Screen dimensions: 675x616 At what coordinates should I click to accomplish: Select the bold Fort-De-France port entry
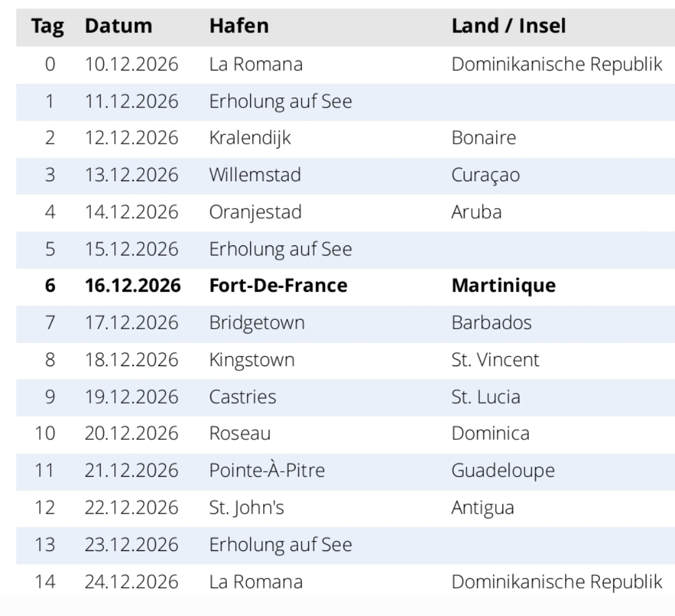click(x=278, y=286)
